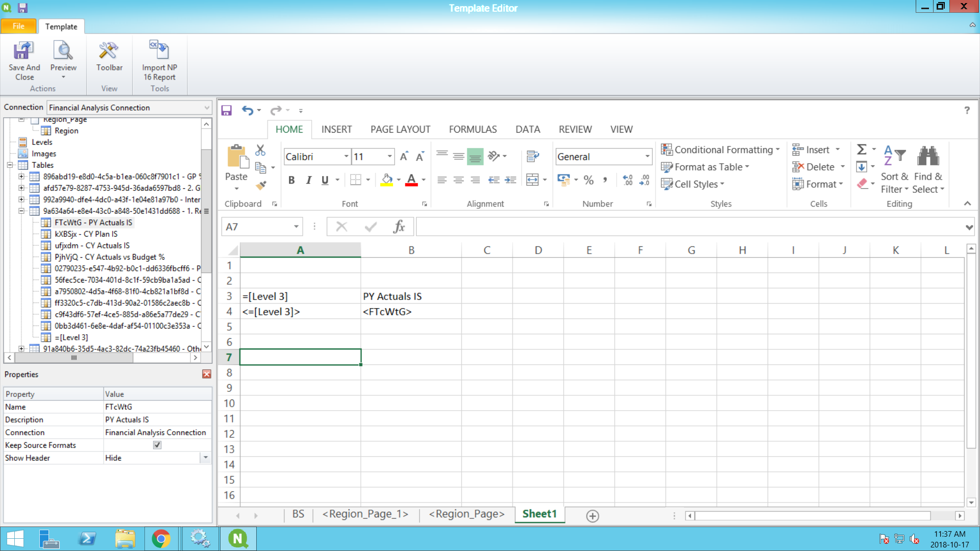Click the Cut scissors icon

(x=260, y=149)
